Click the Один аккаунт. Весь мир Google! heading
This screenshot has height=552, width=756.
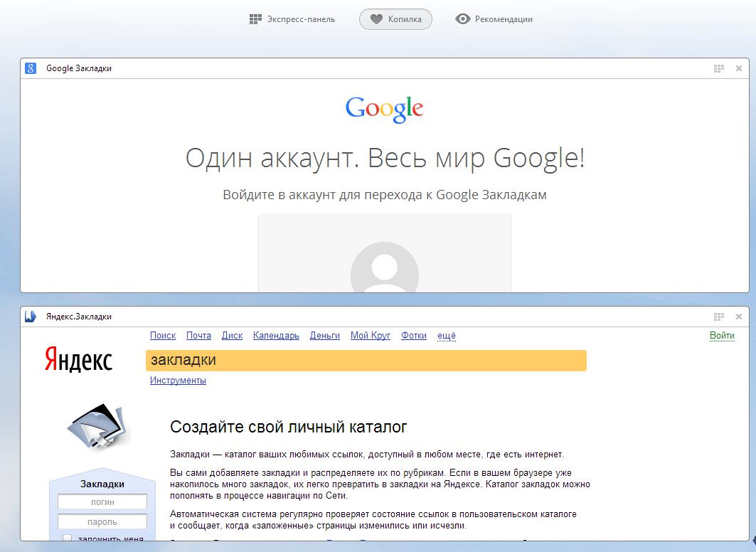point(385,158)
